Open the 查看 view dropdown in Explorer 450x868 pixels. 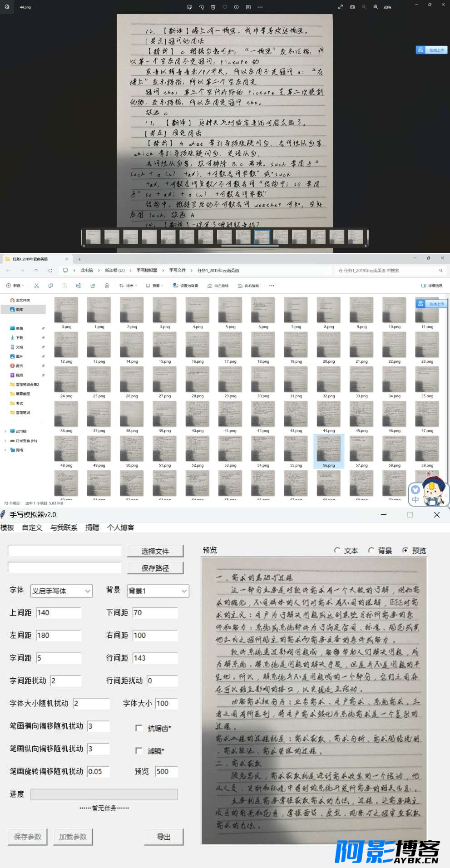[x=154, y=286]
